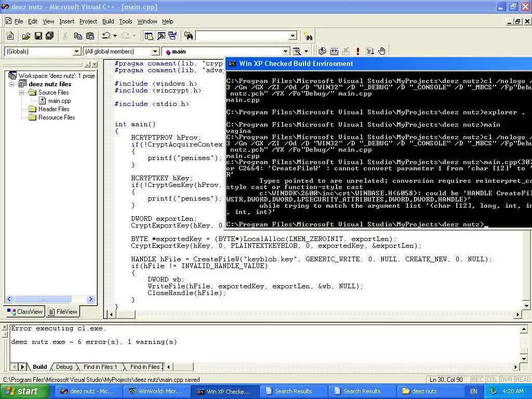532x399 pixels.
Task: Click the output pane close X button
Action: tap(5, 327)
